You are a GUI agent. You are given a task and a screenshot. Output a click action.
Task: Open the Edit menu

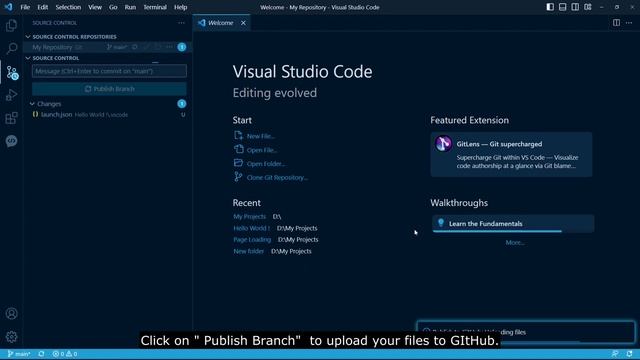(42, 7)
